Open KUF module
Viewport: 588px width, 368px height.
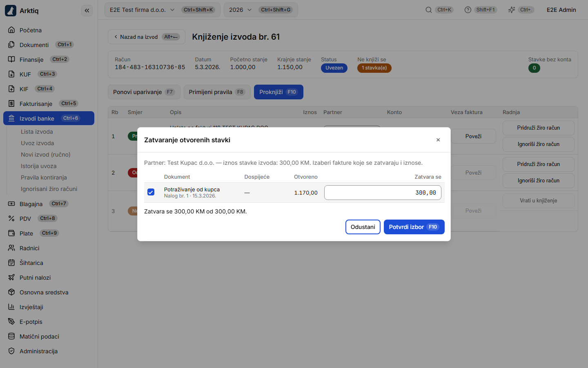coord(49,74)
